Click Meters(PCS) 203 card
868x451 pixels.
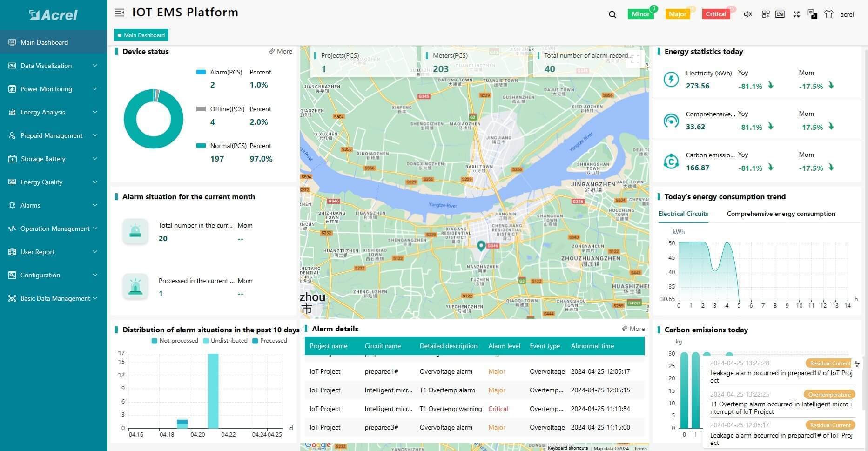pos(474,62)
